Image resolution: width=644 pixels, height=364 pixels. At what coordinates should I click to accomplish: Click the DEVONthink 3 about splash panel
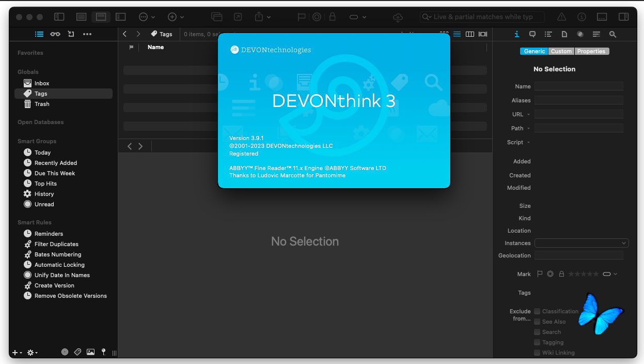334,111
